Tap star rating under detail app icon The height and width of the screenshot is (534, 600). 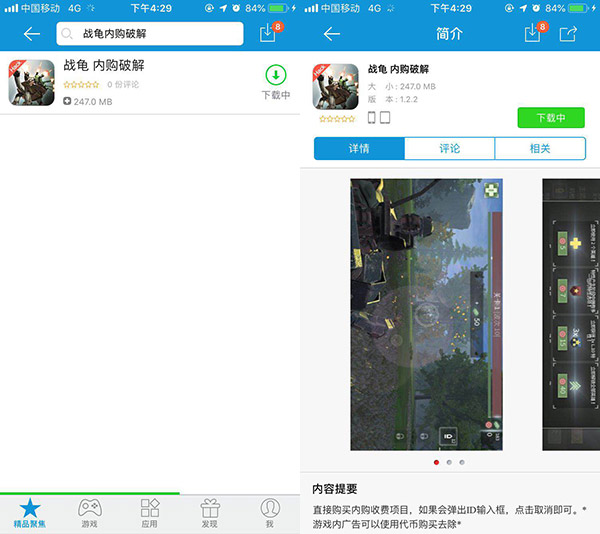click(337, 119)
